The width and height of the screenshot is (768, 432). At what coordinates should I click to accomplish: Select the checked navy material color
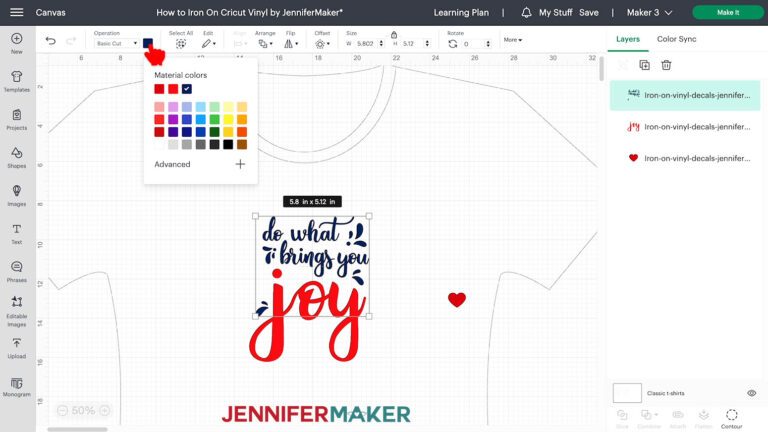187,89
